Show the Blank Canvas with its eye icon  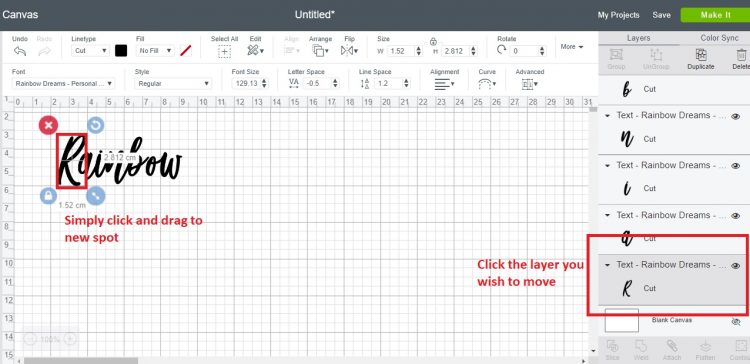coord(736,322)
